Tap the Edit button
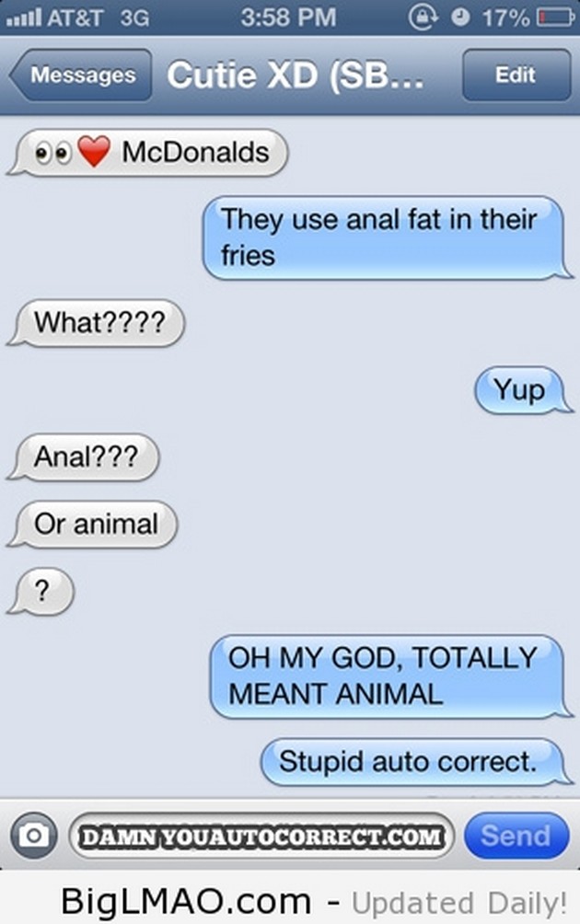Screen dimensions: 580x924 [x=516, y=75]
